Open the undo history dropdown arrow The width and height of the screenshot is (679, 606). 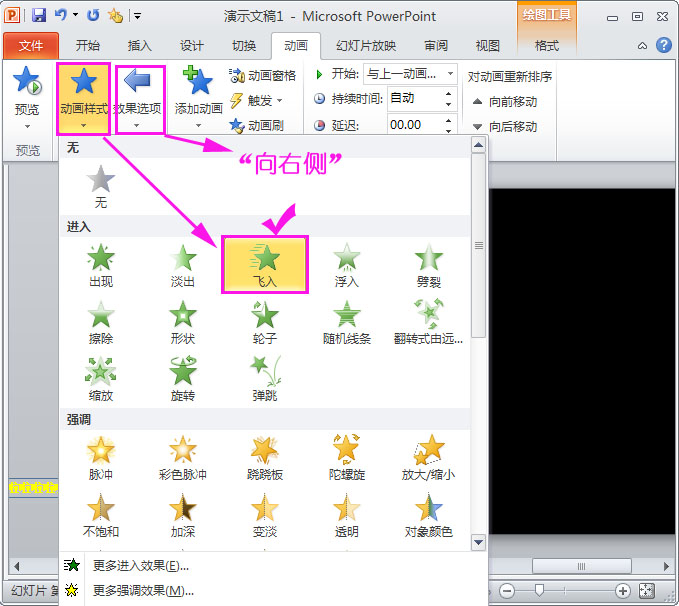point(75,15)
